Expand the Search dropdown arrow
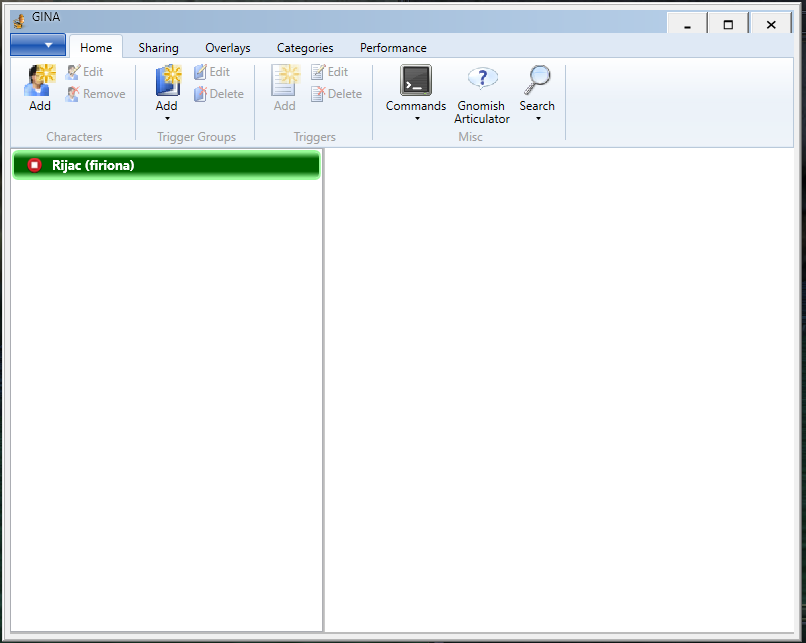 coord(538,119)
